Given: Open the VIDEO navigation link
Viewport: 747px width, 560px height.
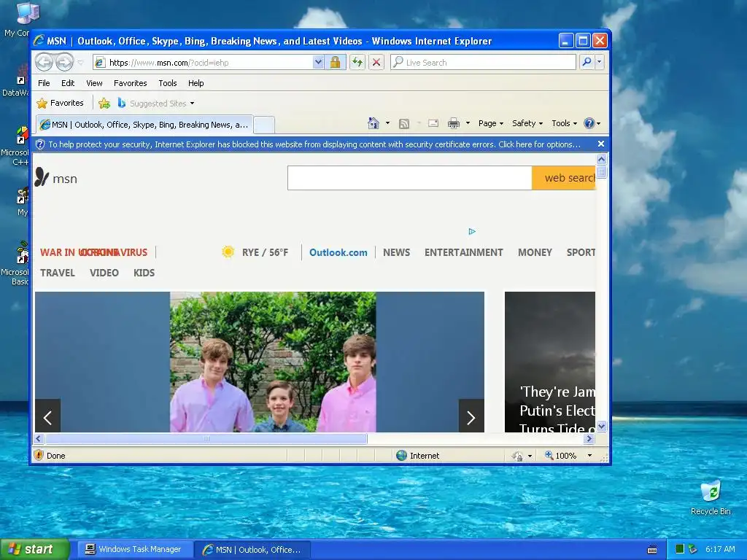Looking at the screenshot, I should [x=104, y=273].
